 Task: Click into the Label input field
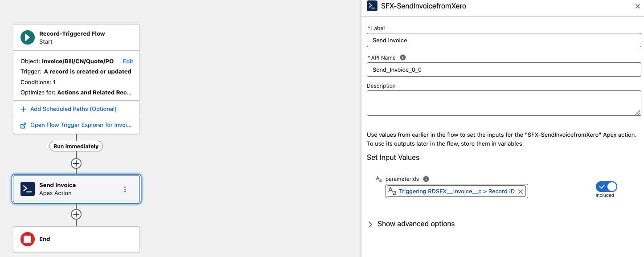(x=504, y=40)
